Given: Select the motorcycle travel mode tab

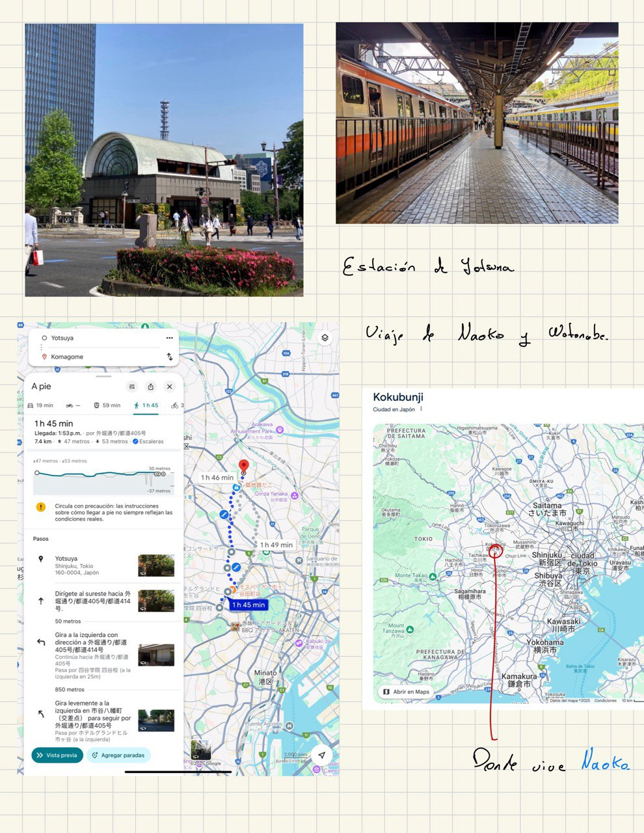Looking at the screenshot, I should point(73,405).
